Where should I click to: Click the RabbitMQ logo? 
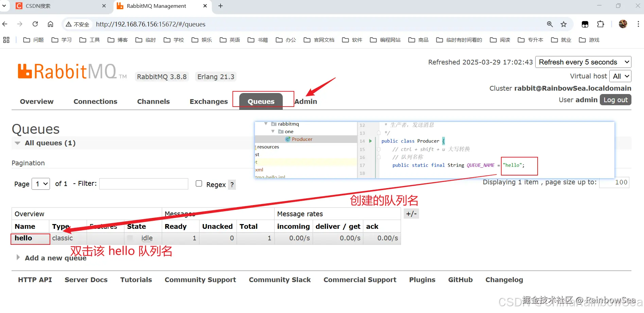[72, 72]
